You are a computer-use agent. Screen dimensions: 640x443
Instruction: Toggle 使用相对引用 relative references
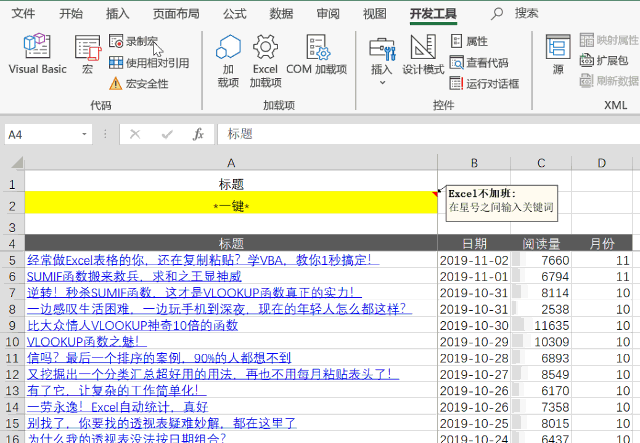(x=149, y=63)
